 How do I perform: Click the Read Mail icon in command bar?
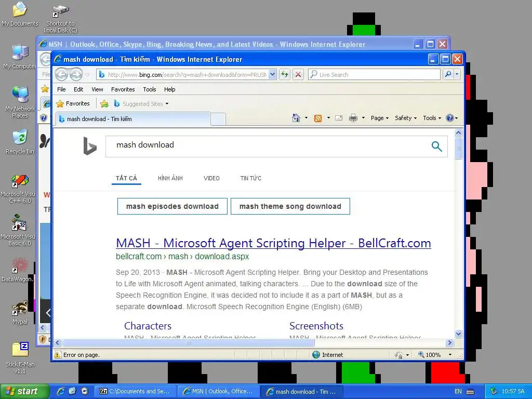pos(339,118)
